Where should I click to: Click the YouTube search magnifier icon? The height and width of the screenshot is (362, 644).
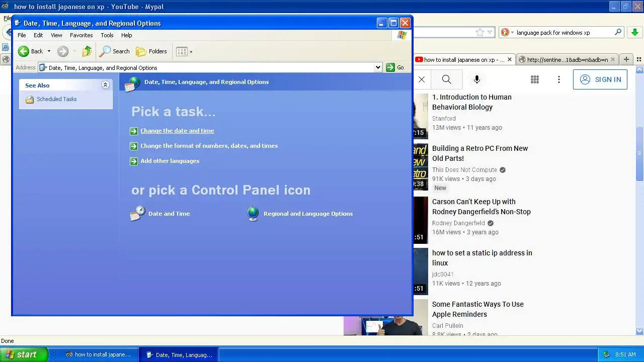[x=446, y=79]
